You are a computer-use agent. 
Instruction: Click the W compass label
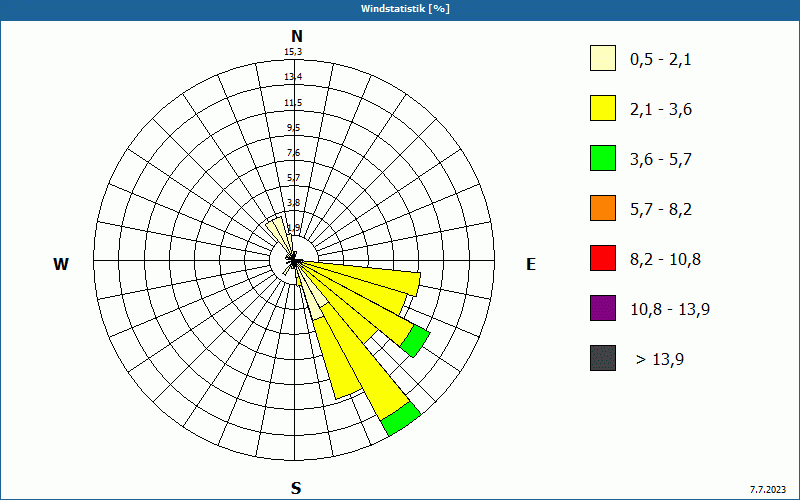(61, 264)
